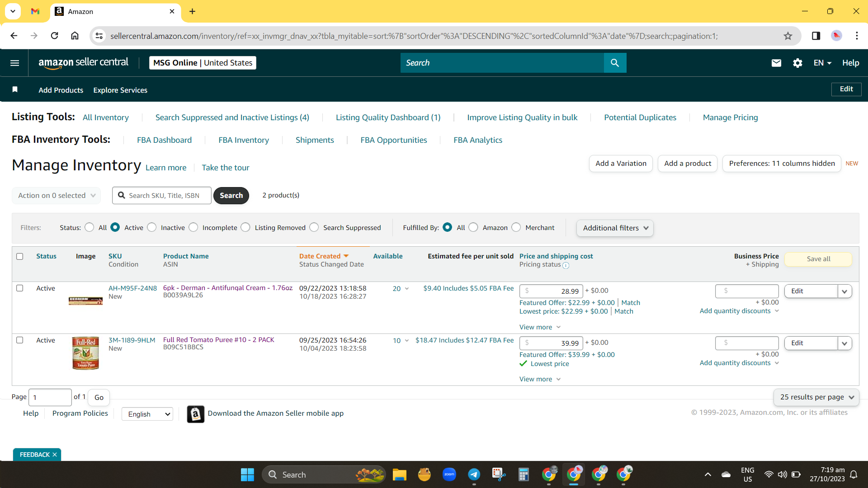Open the Messages envelope icon
Screen dimensions: 868x488
pos(776,63)
